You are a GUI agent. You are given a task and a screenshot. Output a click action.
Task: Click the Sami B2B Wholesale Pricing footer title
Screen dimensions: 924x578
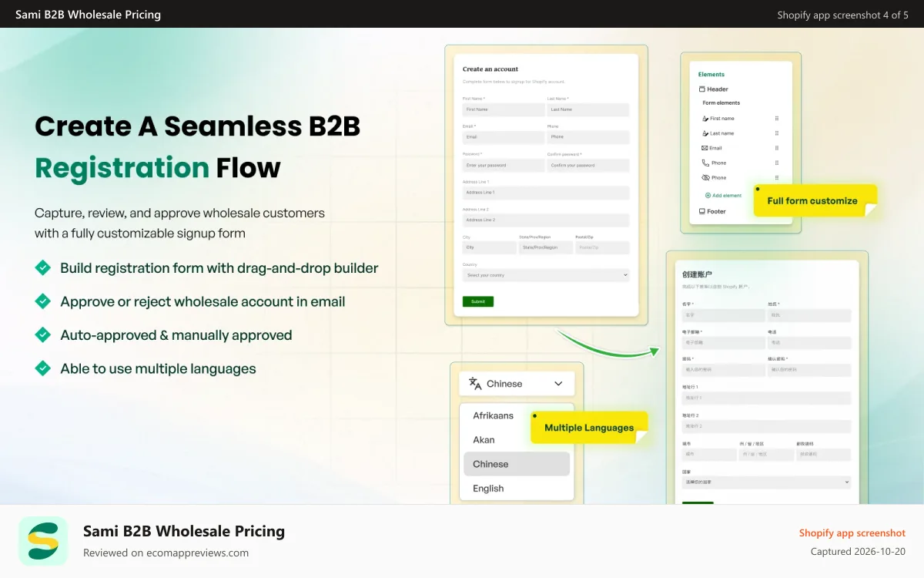tap(184, 531)
